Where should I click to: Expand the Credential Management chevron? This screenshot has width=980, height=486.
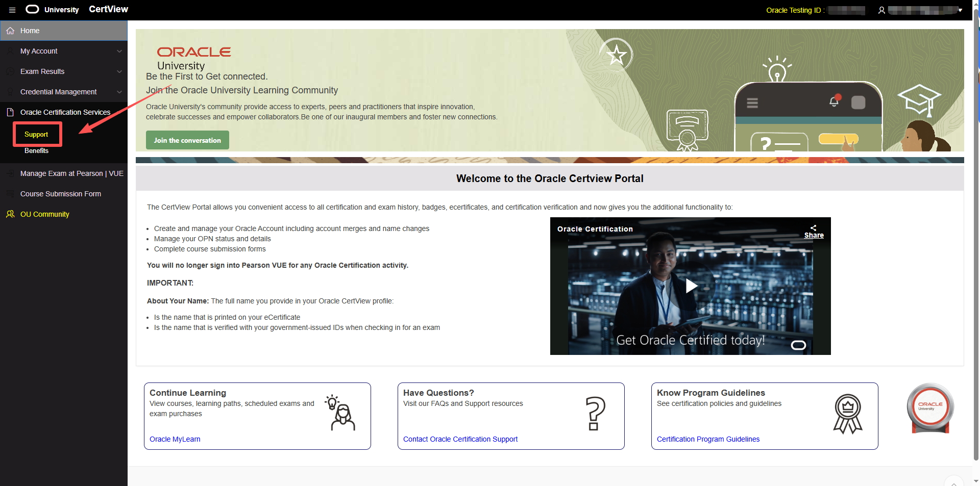point(119,92)
